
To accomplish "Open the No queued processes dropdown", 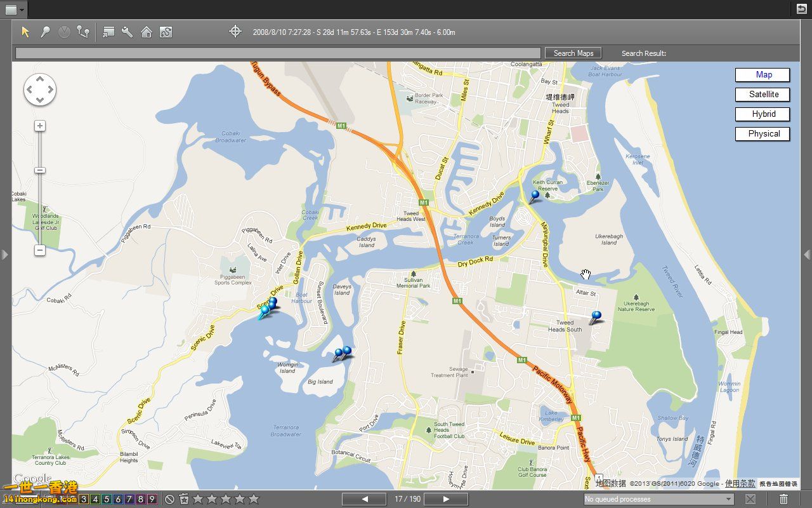I will pyautogui.click(x=658, y=499).
